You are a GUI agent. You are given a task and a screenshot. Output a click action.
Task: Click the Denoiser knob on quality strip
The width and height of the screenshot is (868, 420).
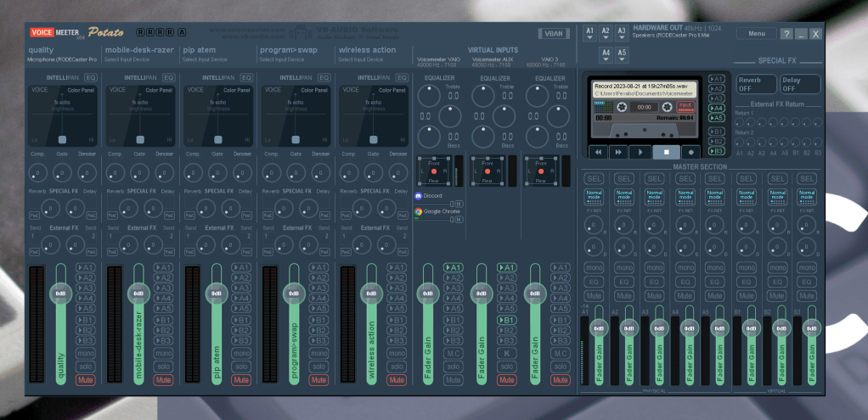tap(87, 172)
